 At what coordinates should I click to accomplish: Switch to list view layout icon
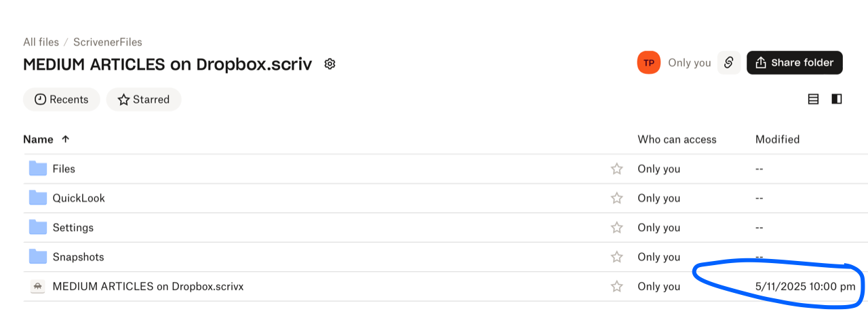click(814, 99)
